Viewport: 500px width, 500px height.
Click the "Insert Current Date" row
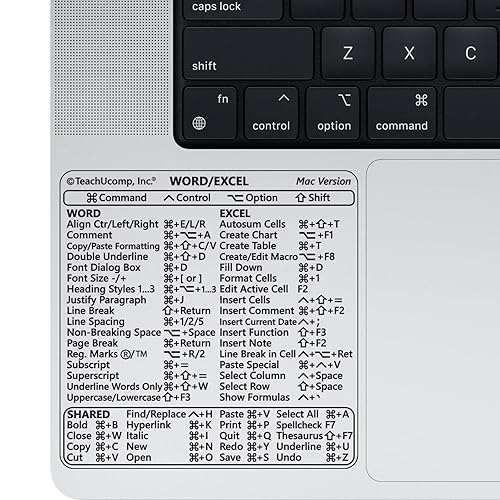(270, 322)
